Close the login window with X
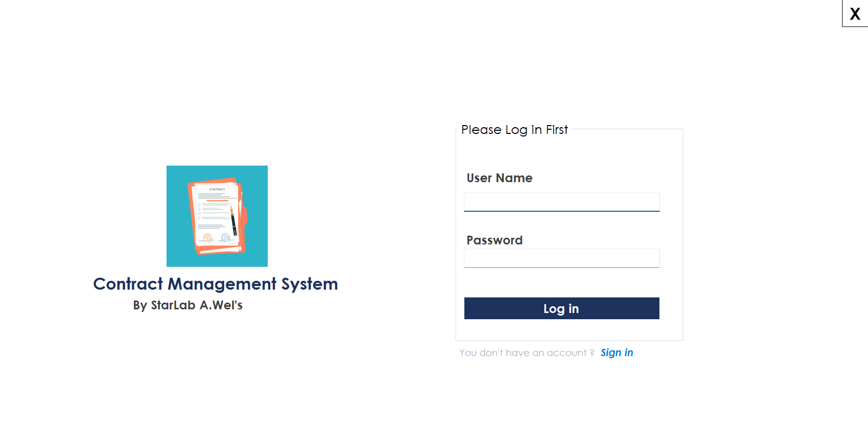 tap(855, 13)
